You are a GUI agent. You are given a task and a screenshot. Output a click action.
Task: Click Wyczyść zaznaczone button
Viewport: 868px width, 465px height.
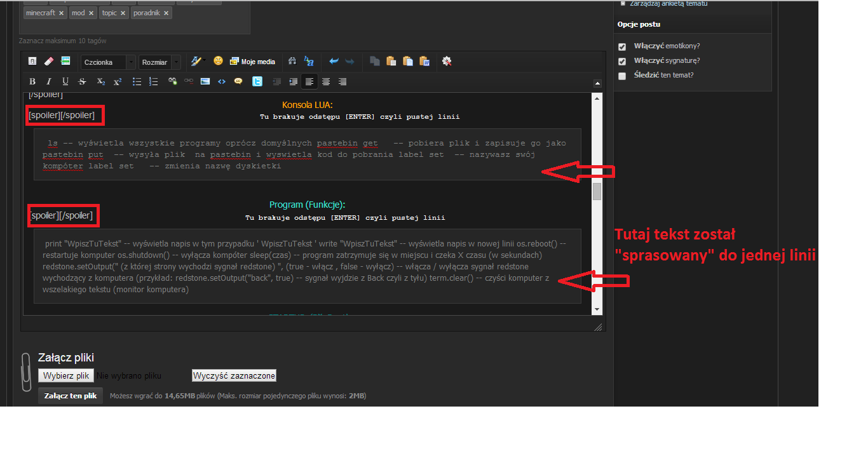coord(234,375)
